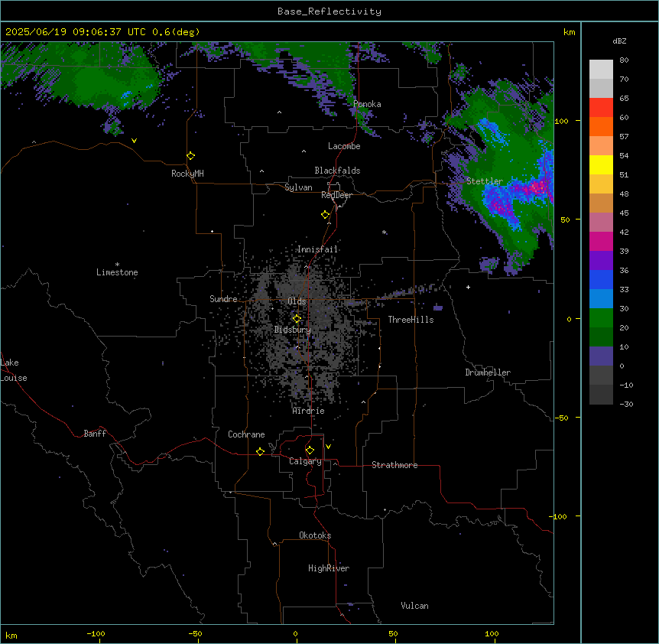The height and width of the screenshot is (644, 659).
Task: Select the 33 dBZ blue color swatch
Action: click(x=601, y=298)
